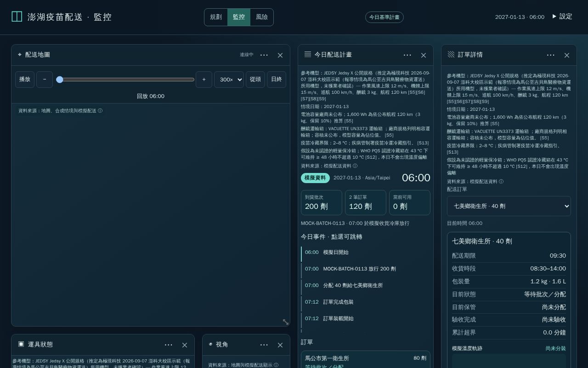Open the 今日配送計畫 panel options menu
This screenshot has width=588, height=368.
tap(407, 55)
